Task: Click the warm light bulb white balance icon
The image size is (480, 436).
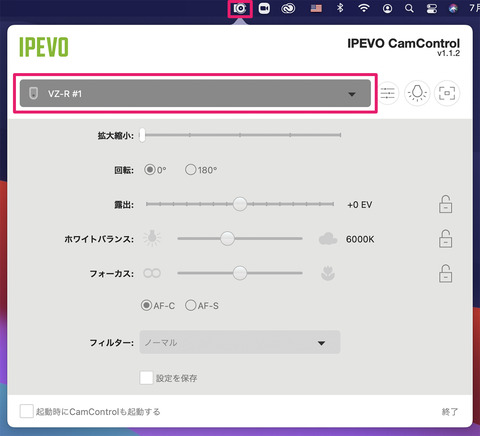Action: click(x=152, y=238)
